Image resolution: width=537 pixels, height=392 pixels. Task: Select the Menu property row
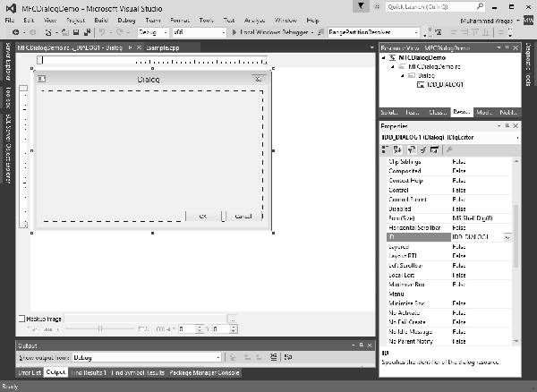[449, 294]
